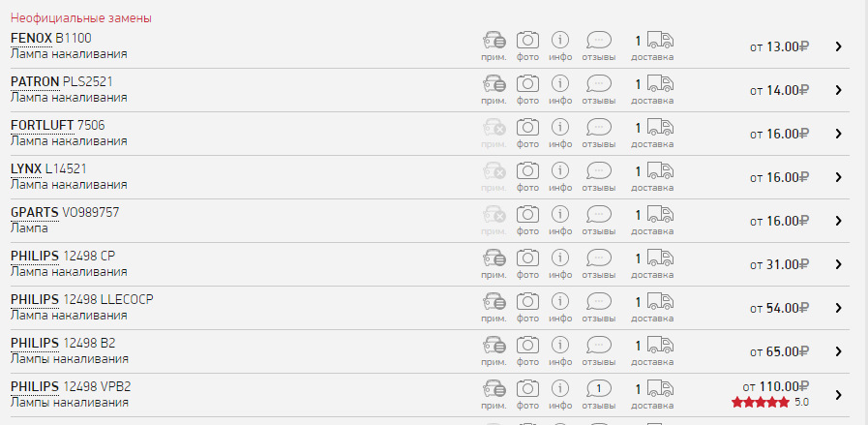Image resolution: width=868 pixels, height=425 pixels.
Task: View photo of PATRON PLS2521
Action: coord(527,84)
